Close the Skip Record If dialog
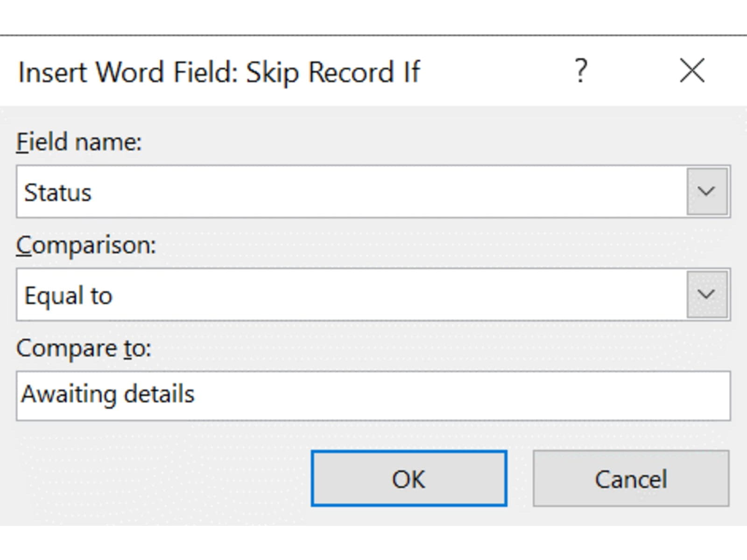Image resolution: width=747 pixels, height=560 pixels. pyautogui.click(x=692, y=71)
